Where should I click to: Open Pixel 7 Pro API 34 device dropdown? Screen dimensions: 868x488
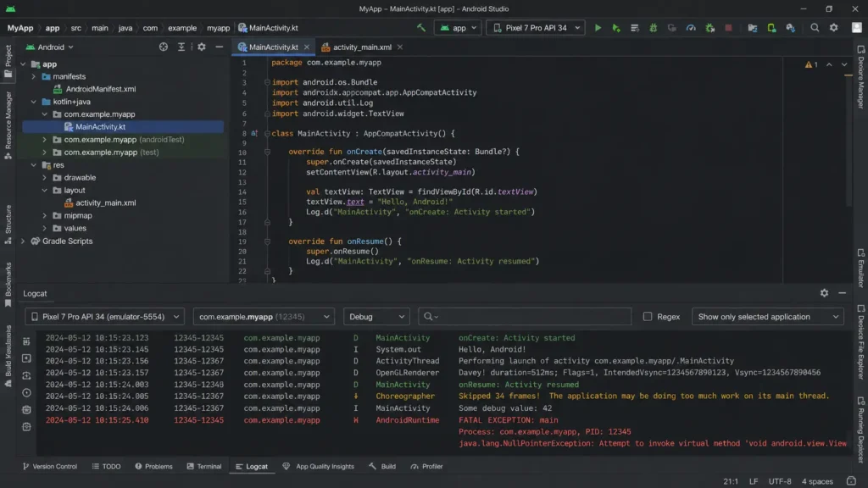[x=536, y=28]
